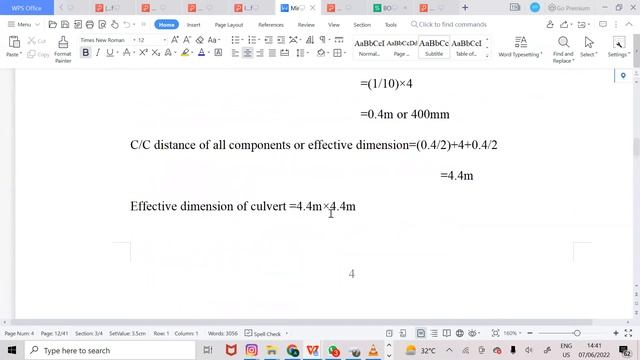Switch to the View tab

[334, 24]
